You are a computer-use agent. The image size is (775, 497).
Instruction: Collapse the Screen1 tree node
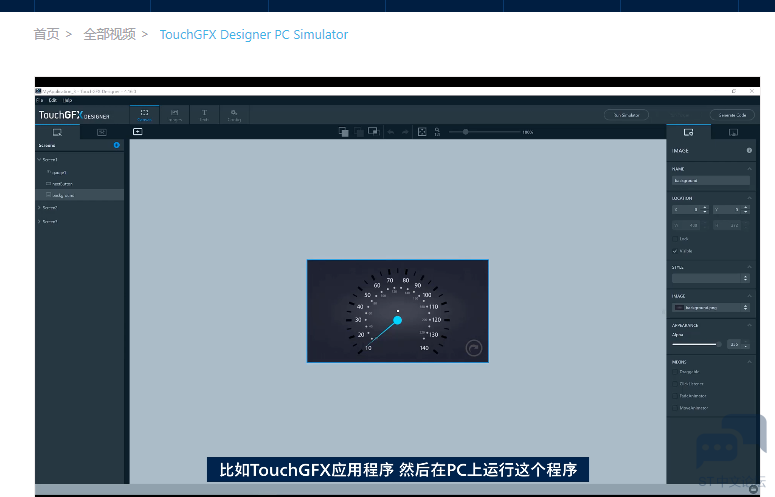(39, 160)
